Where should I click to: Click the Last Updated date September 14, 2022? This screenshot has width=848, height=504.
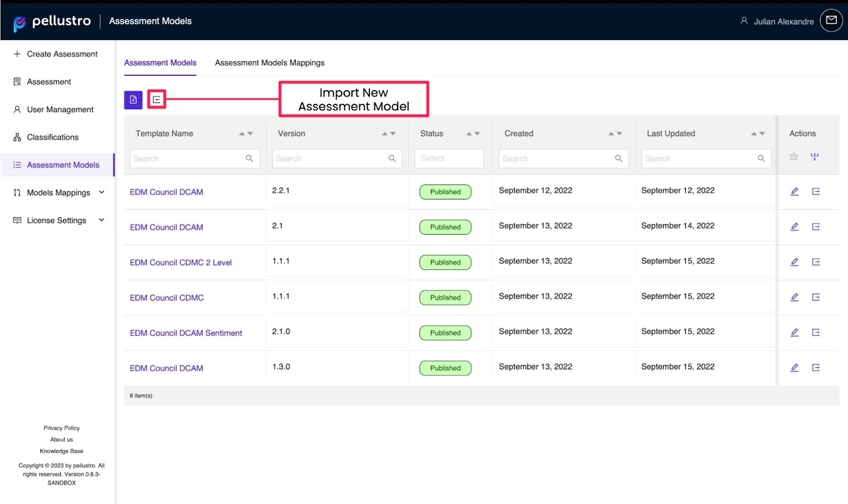[678, 226]
